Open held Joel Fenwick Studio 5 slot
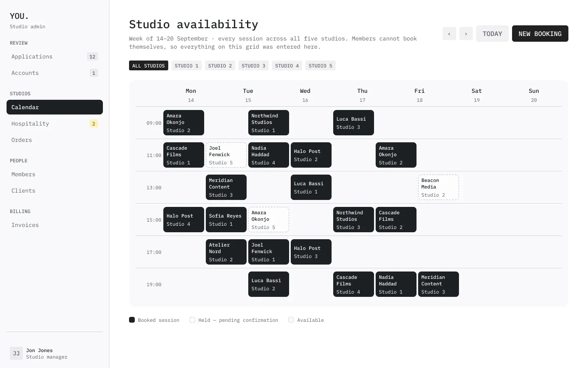The image size is (588, 368). tap(226, 155)
